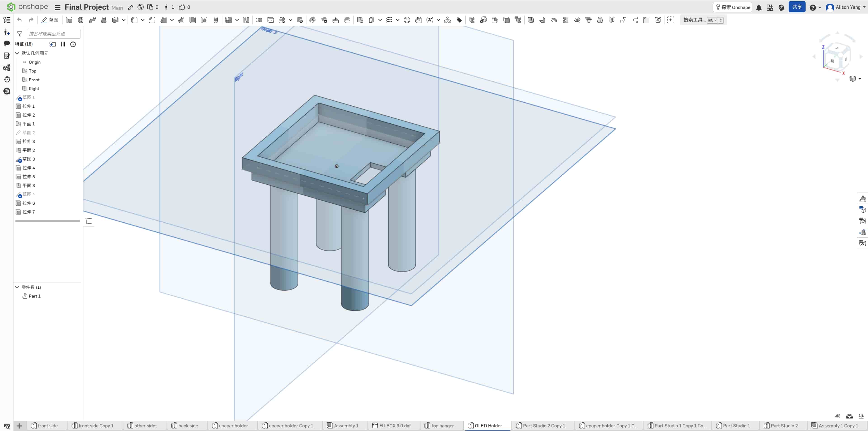Toggle the regeneration times stopwatch icon
Screen dimensions: 868x431
click(73, 44)
